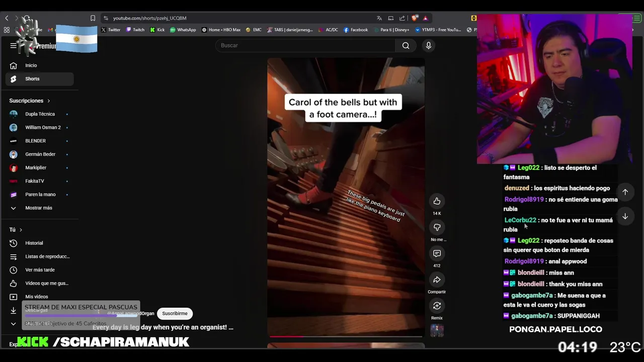Click the Buscar search field

click(305, 46)
